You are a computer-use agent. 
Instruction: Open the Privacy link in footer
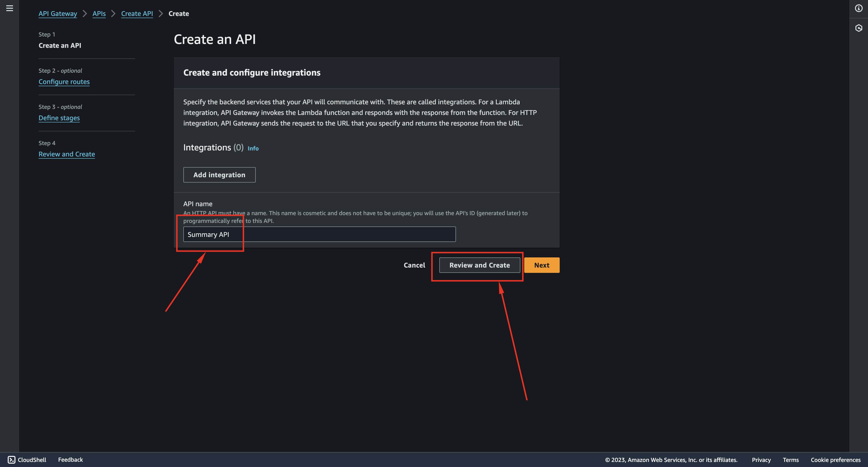click(761, 460)
